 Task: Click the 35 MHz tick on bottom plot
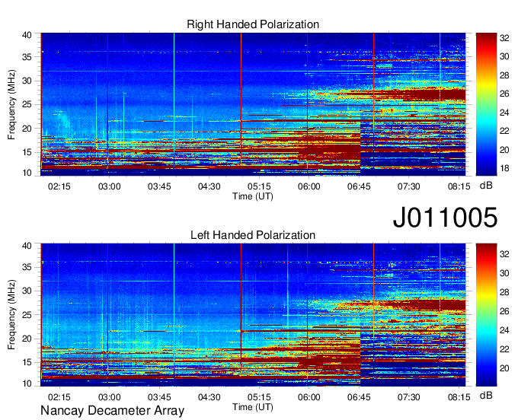tap(27, 267)
